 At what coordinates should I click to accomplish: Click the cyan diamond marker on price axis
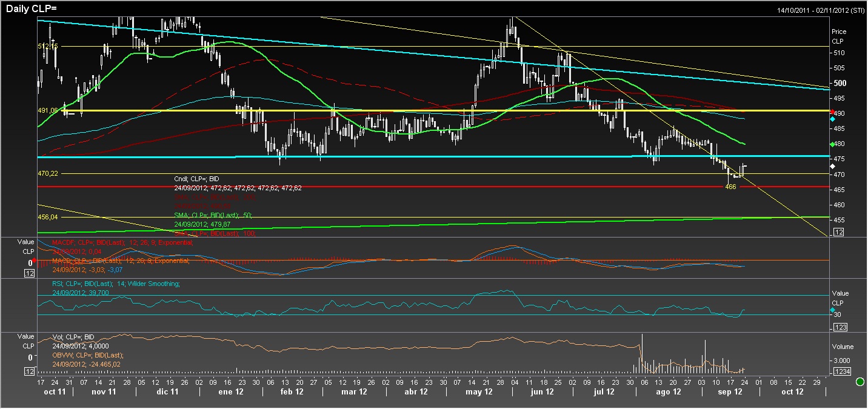[x=832, y=119]
